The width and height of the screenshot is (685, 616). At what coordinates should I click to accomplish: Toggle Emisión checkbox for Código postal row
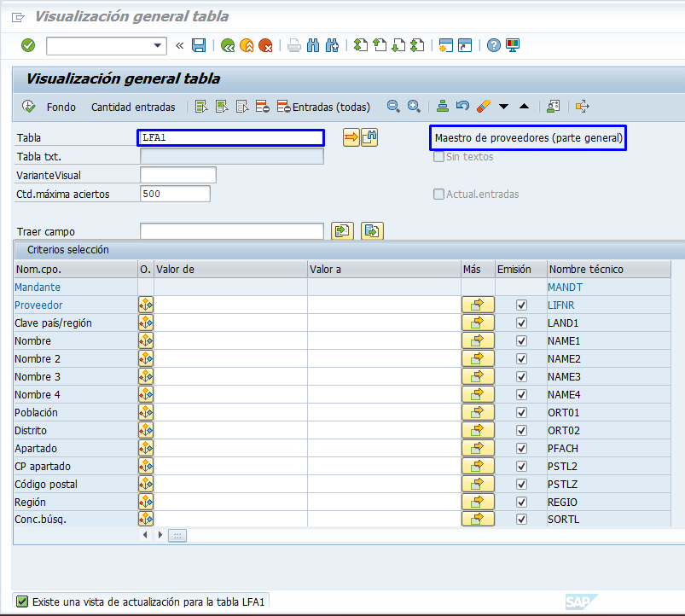click(521, 485)
